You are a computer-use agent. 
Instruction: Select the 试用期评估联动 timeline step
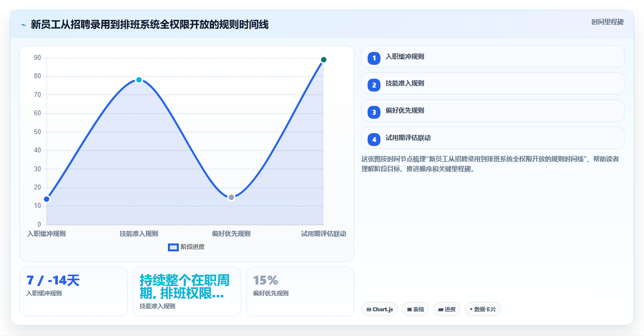492,138
